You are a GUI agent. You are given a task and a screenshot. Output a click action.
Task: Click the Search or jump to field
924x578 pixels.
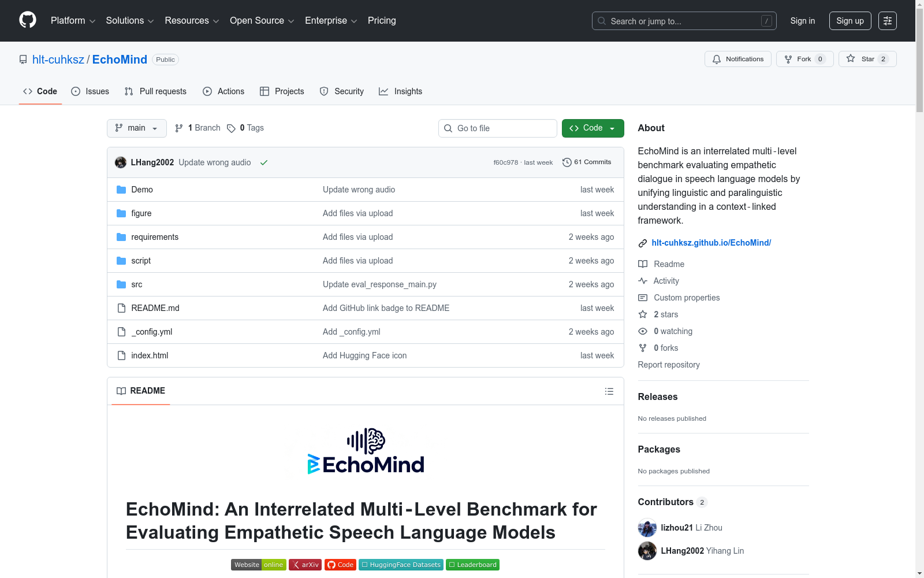(684, 21)
